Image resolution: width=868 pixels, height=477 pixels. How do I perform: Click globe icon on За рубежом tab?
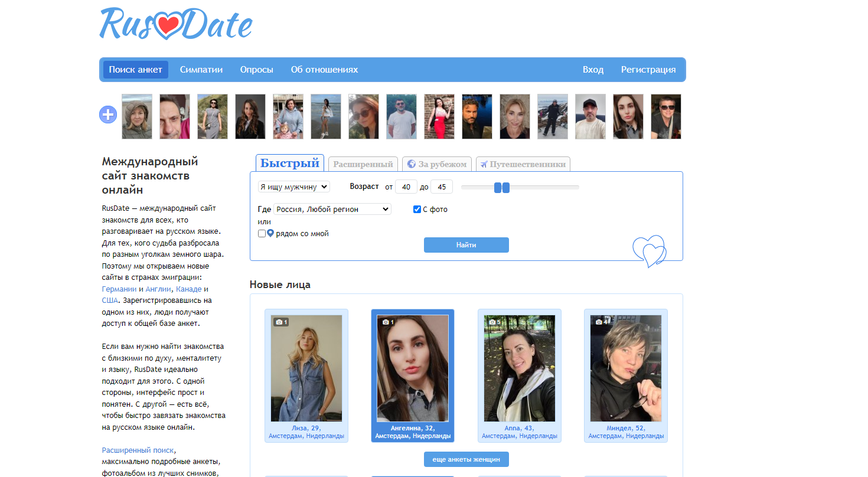point(412,164)
